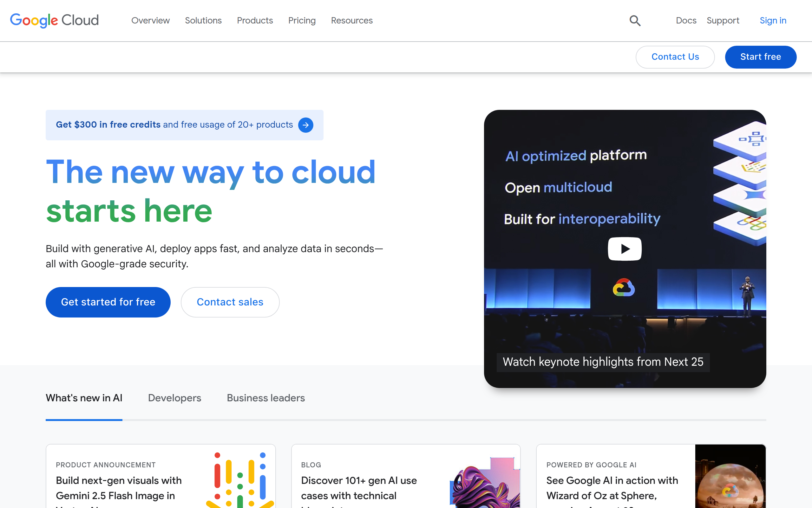
Task: Click the Contact Us button
Action: tap(675, 57)
